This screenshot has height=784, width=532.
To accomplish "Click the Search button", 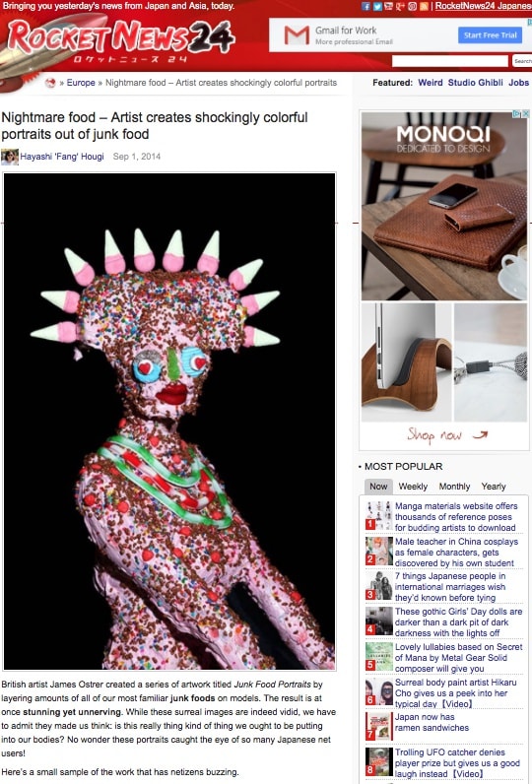I will [522, 61].
